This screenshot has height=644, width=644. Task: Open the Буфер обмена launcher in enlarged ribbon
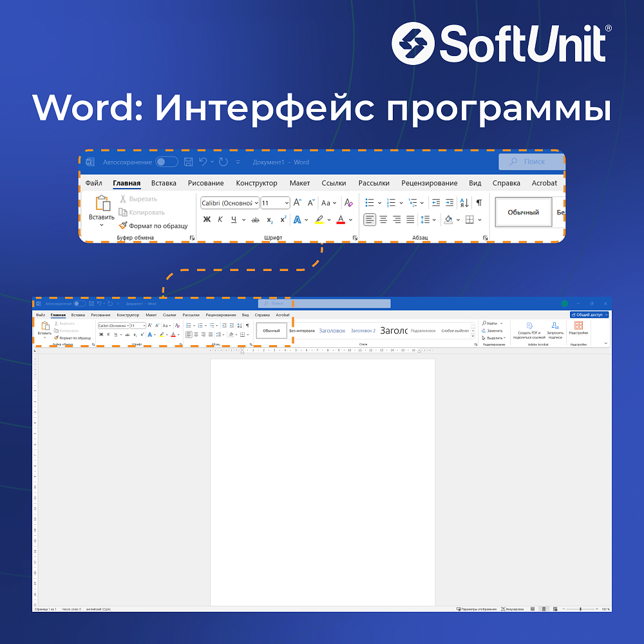click(x=192, y=238)
